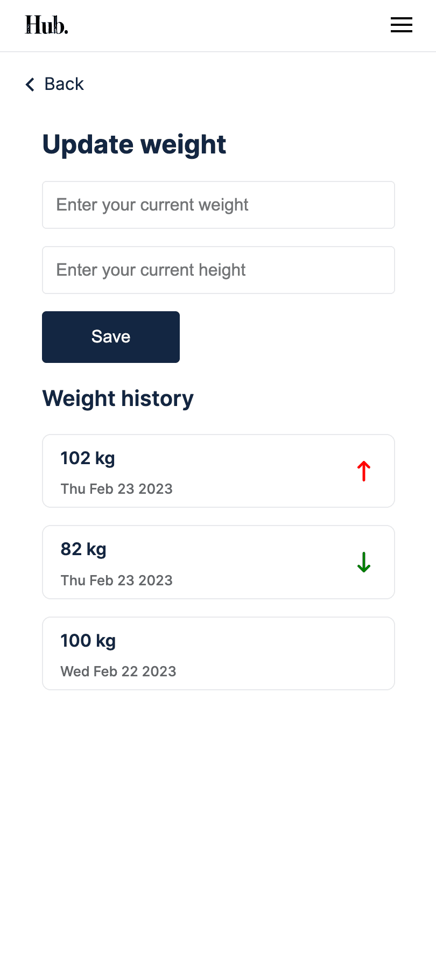Click the Weight history heading
The height and width of the screenshot is (980, 436).
pos(118,398)
